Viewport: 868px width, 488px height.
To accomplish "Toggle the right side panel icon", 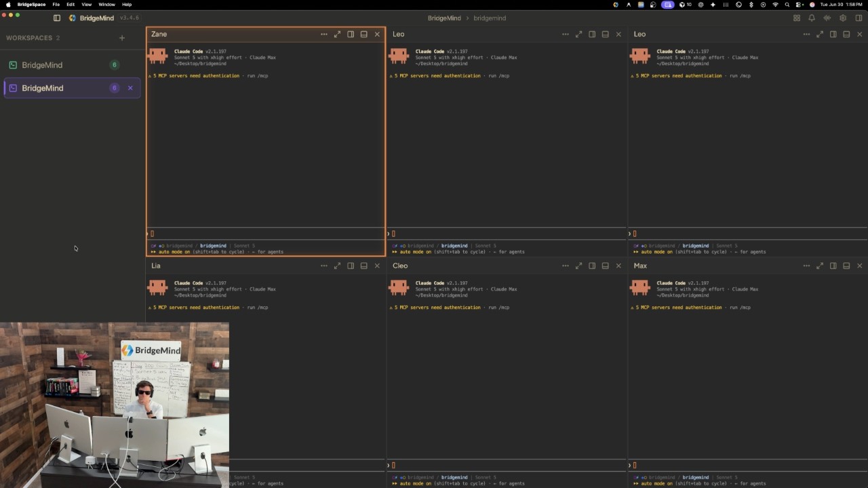I will [859, 18].
